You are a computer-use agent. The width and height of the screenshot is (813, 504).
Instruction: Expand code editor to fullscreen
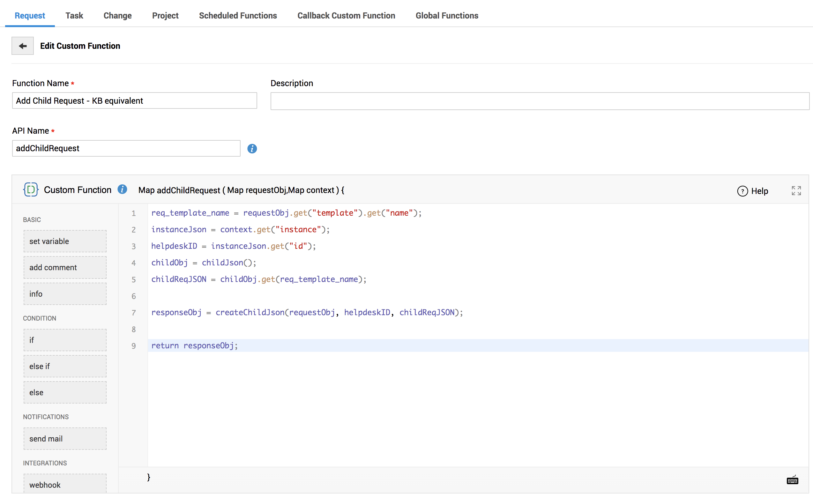coord(796,191)
